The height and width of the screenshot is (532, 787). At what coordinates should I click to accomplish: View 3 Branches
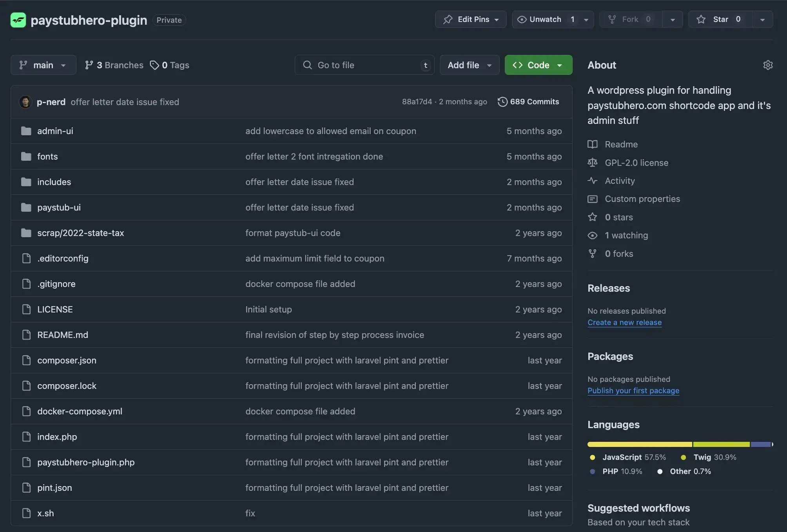(114, 65)
